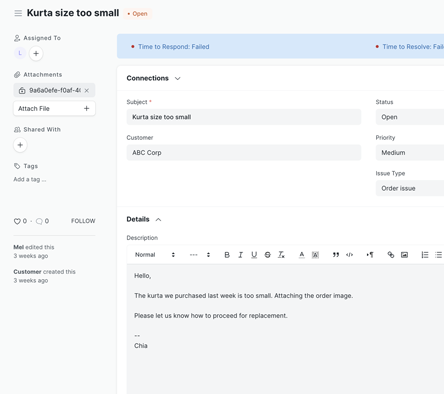444x394 pixels.
Task: Add a tag field
Action: 30,179
